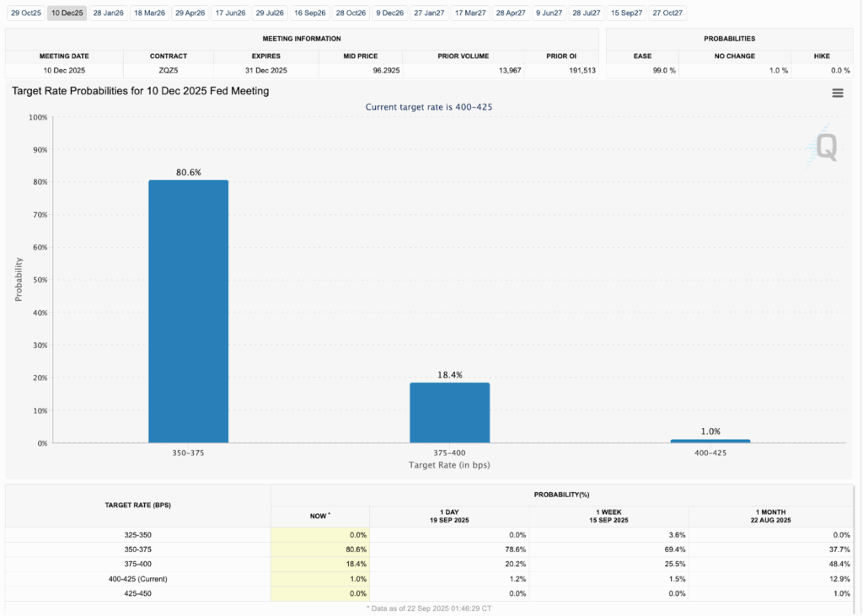Open the 18 Mar26 meeting tab

point(149,13)
